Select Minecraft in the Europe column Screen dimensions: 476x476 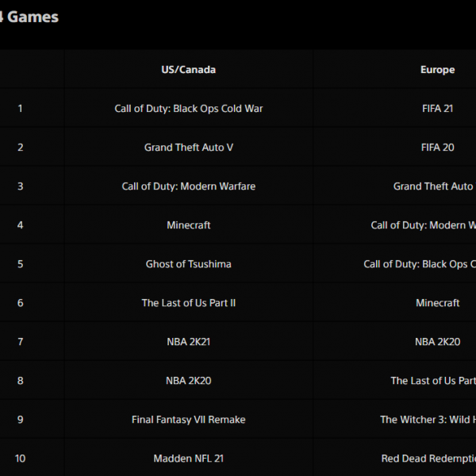437,303
